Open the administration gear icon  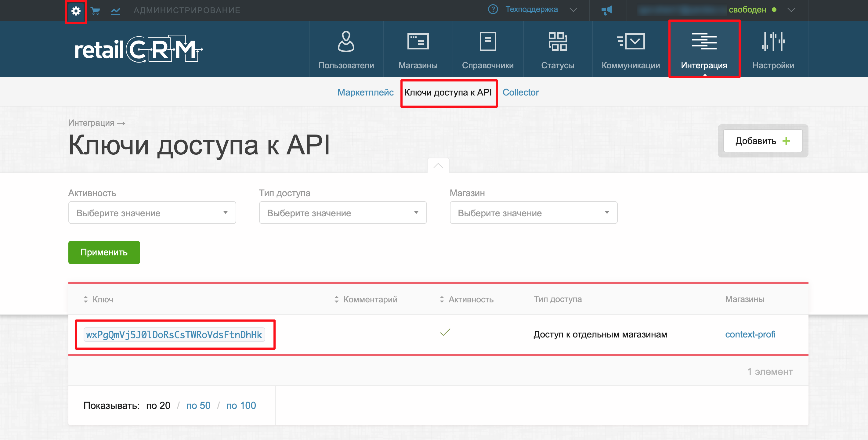76,11
